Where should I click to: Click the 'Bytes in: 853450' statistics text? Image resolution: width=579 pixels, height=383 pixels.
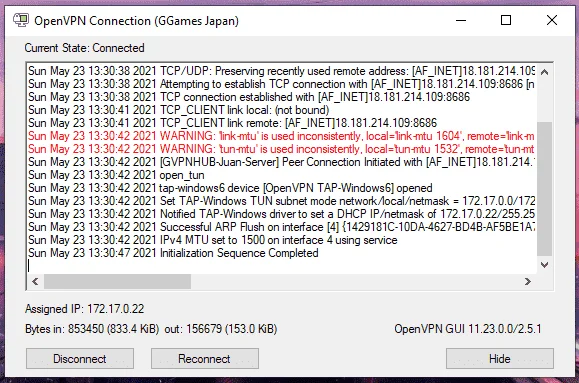151,329
